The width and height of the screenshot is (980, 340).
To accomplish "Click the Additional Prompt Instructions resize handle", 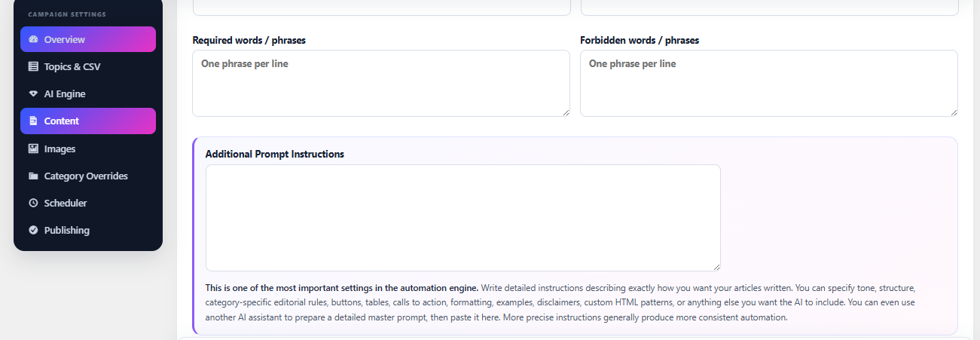I will click(716, 266).
